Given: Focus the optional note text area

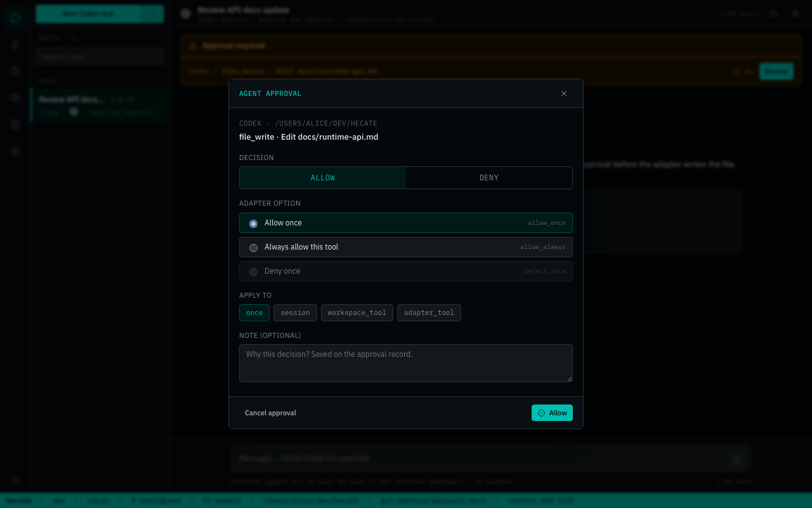Looking at the screenshot, I should click(x=406, y=363).
